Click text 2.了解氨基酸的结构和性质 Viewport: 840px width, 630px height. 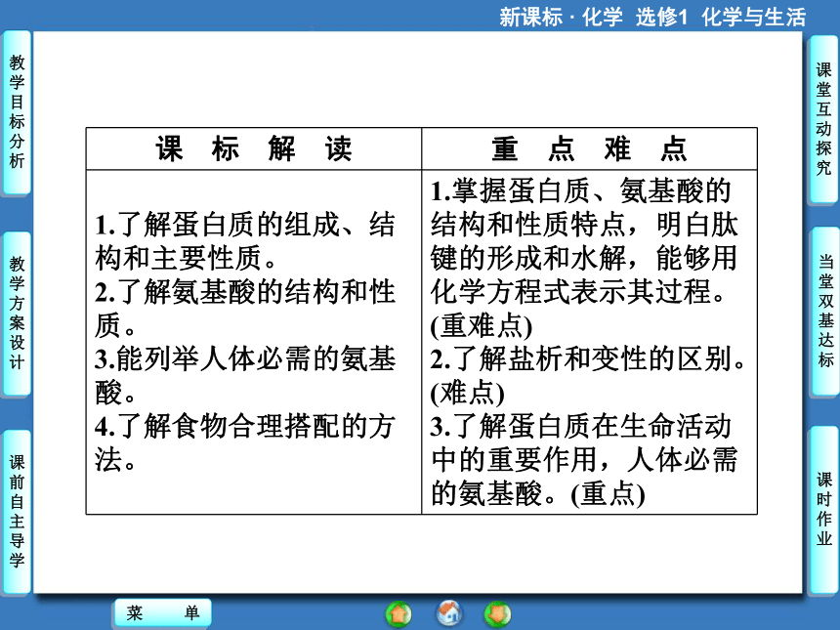[x=245, y=308]
